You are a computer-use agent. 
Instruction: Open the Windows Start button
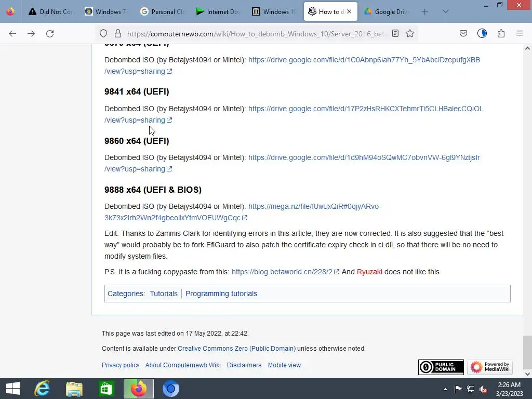[x=13, y=389]
